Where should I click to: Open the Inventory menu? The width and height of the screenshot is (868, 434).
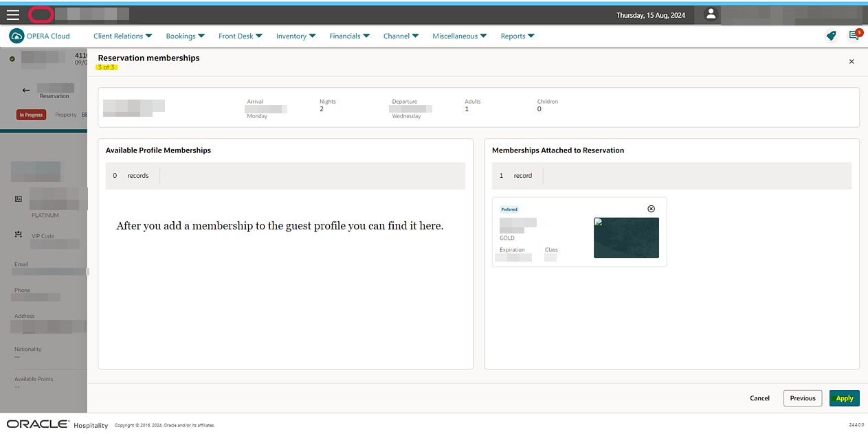coord(296,36)
